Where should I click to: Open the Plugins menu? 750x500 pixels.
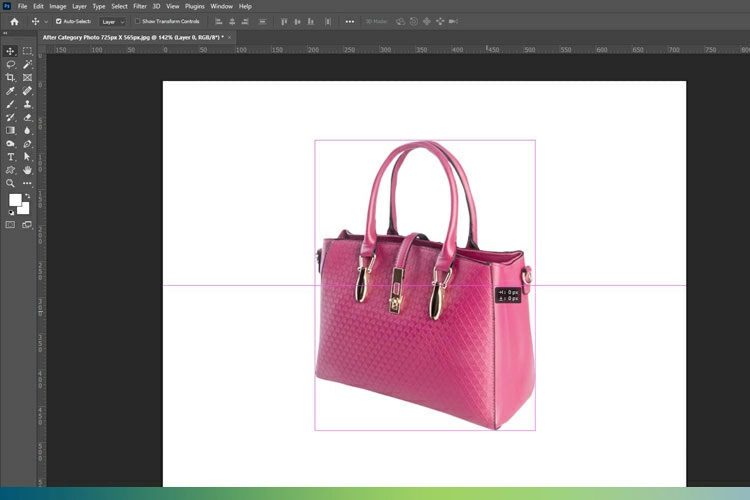pyautogui.click(x=194, y=6)
